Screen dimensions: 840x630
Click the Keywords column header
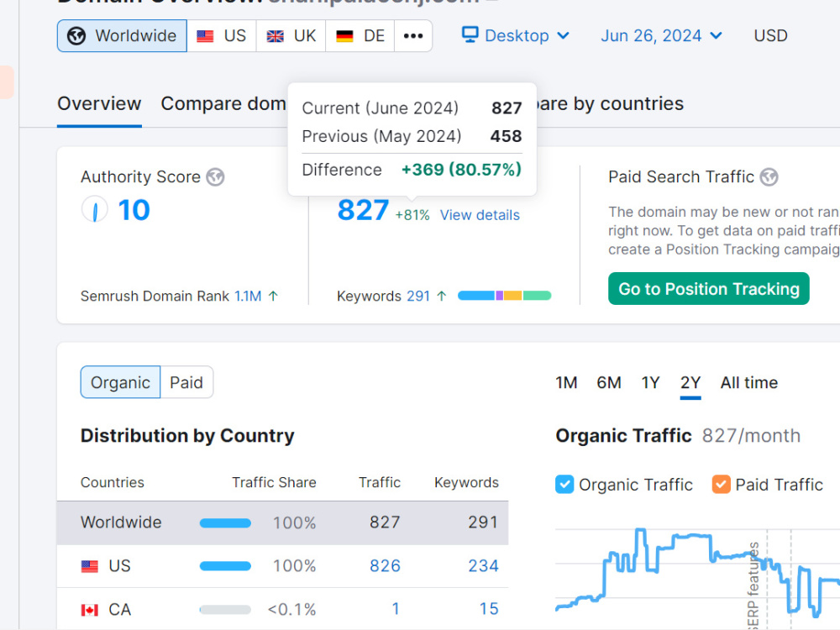[466, 483]
